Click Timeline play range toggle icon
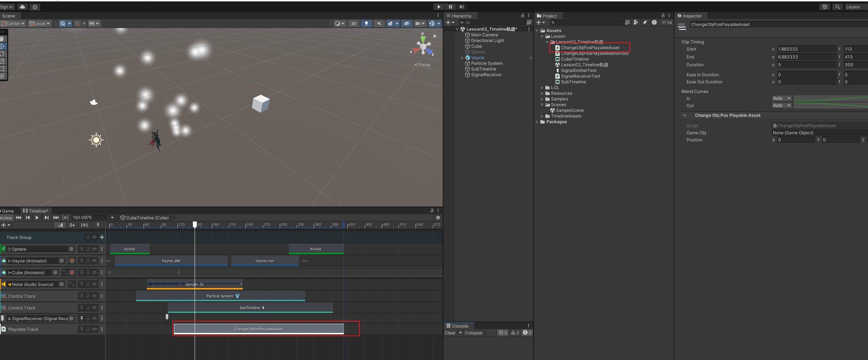868x360 pixels. point(65,218)
